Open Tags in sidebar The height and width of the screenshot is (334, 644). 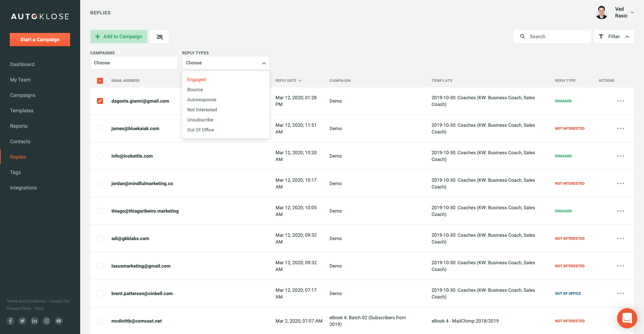pyautogui.click(x=15, y=172)
